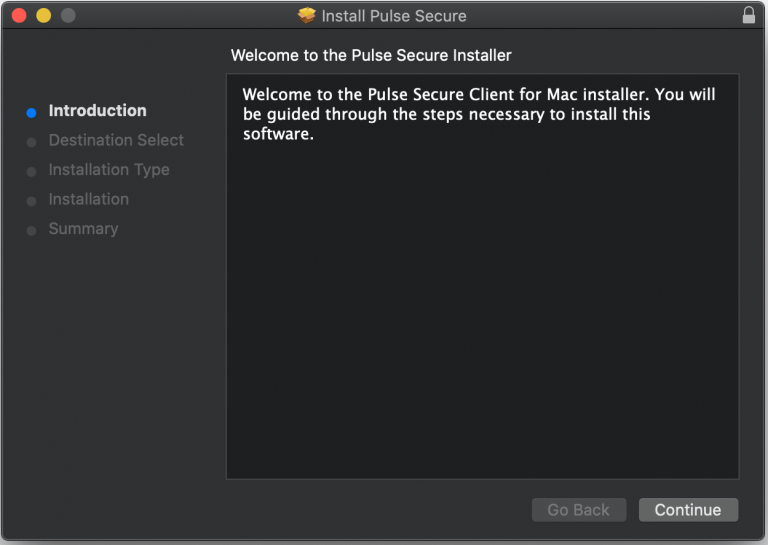Select the Summary step in the sidebar
The image size is (768, 545).
pos(83,229)
